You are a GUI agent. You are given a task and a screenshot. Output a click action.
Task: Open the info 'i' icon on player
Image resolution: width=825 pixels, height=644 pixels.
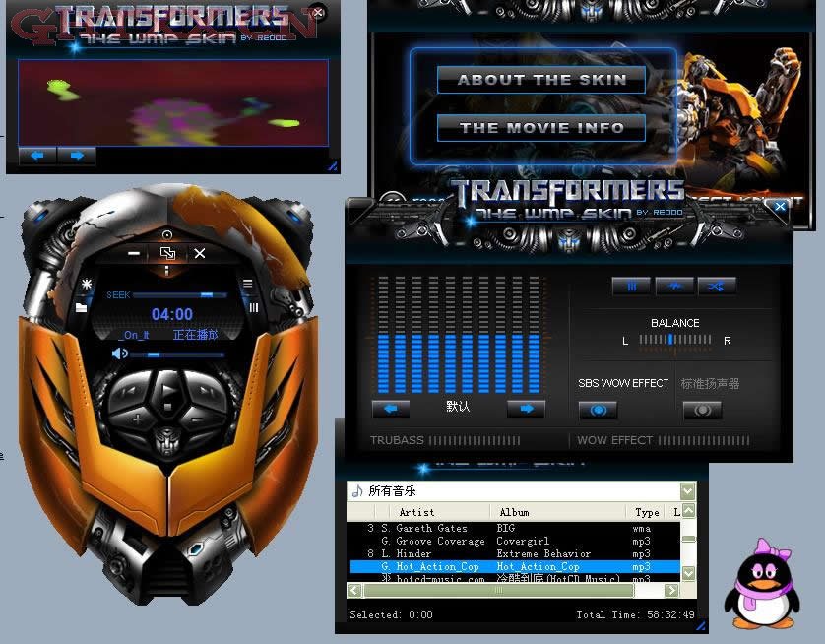[166, 271]
